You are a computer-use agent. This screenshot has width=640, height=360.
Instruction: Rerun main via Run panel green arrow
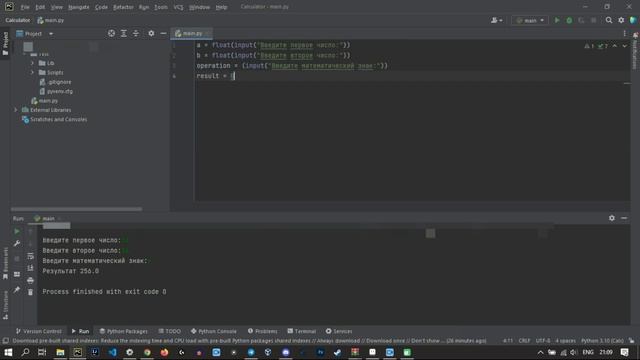[17, 231]
